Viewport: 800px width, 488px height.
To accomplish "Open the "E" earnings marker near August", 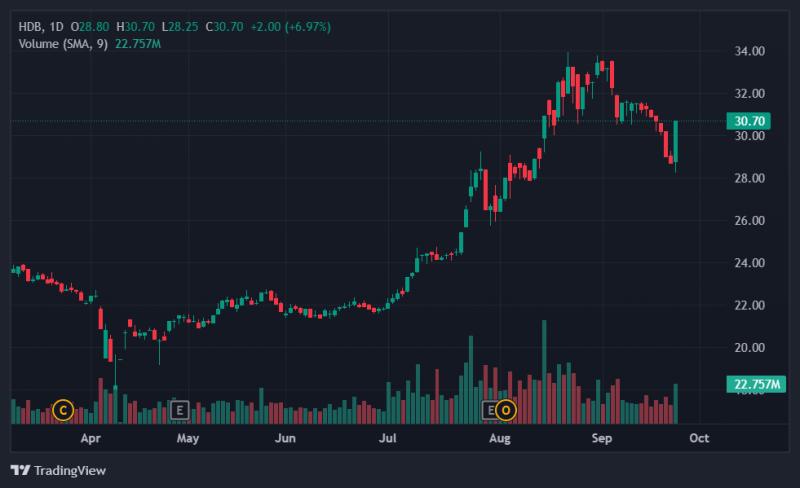I will (489, 410).
